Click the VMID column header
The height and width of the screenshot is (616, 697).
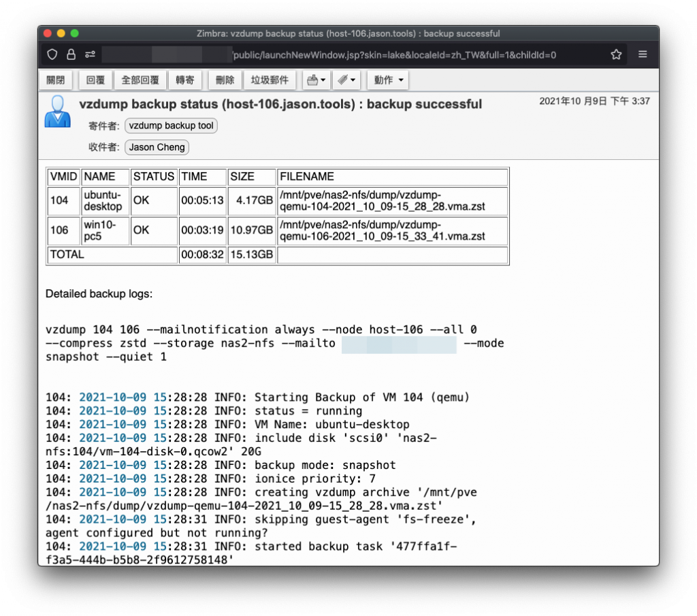pos(63,176)
